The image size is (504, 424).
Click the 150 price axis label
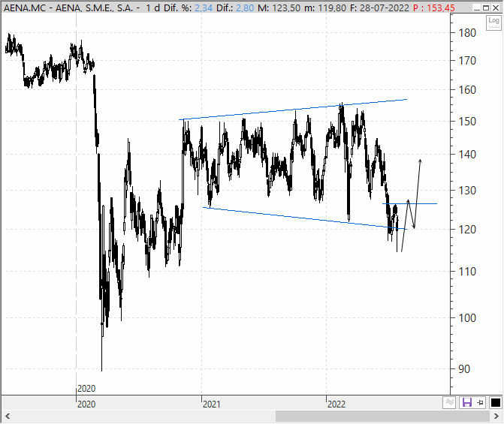point(467,122)
